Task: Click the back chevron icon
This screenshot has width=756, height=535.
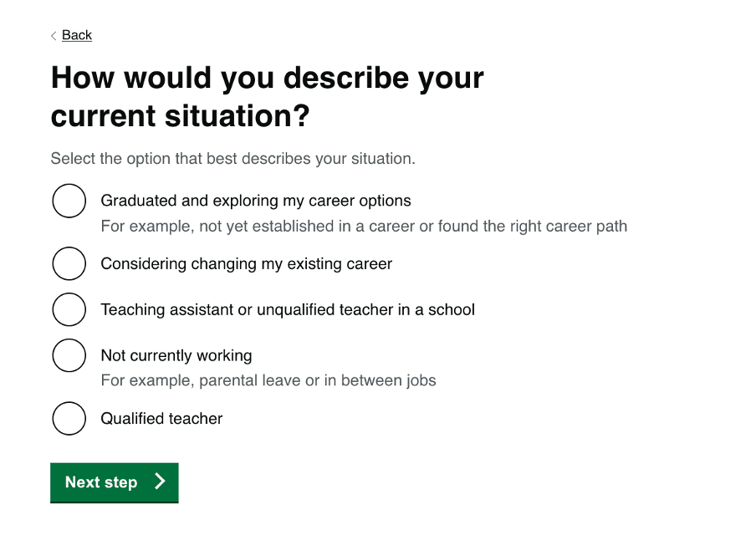Action: point(54,35)
